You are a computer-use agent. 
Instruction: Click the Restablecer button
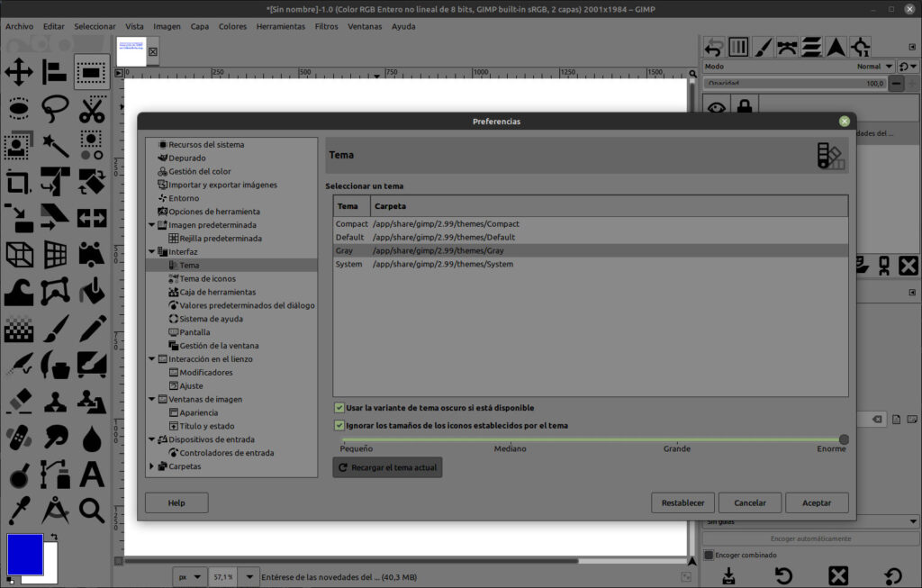[x=682, y=502]
